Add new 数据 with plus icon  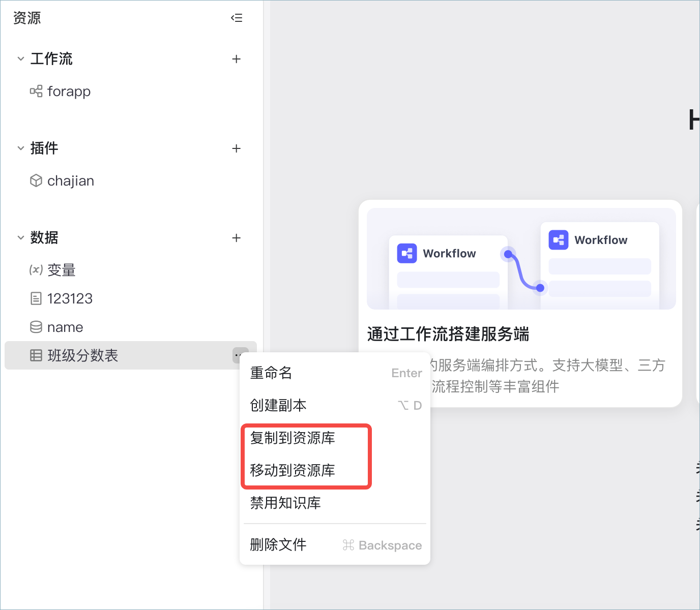(236, 238)
